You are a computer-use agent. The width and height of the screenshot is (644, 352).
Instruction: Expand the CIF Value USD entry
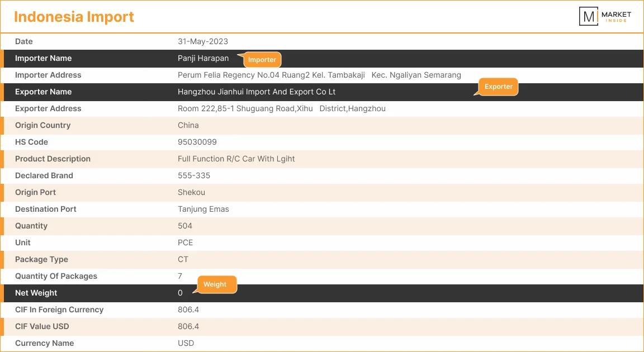coord(322,326)
